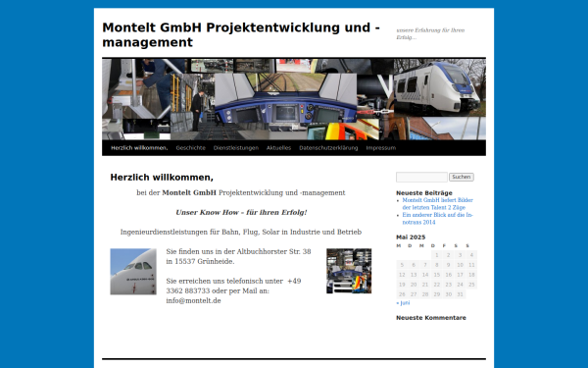Screen dimensions: 588x368
Task: Click calendar day 20
Action: [x=414, y=285]
